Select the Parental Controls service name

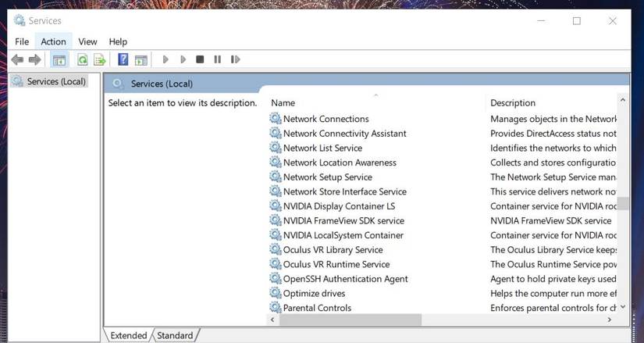(317, 308)
